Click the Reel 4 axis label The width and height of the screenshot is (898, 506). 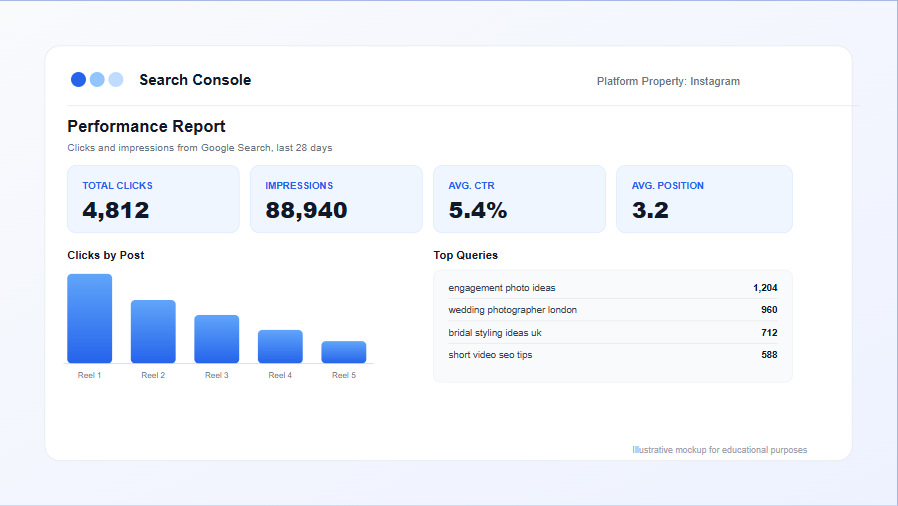tap(280, 375)
